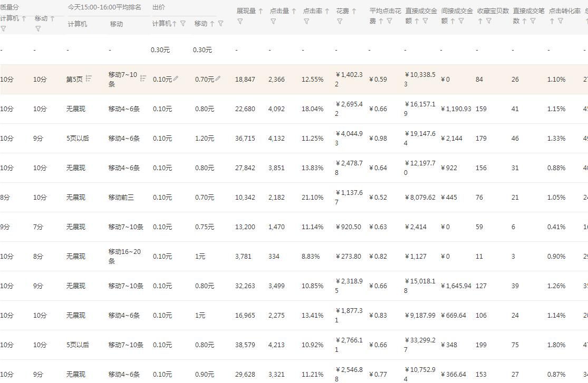588x383 pixels.
Task: Select impressions value 18,847
Action: coord(245,80)
